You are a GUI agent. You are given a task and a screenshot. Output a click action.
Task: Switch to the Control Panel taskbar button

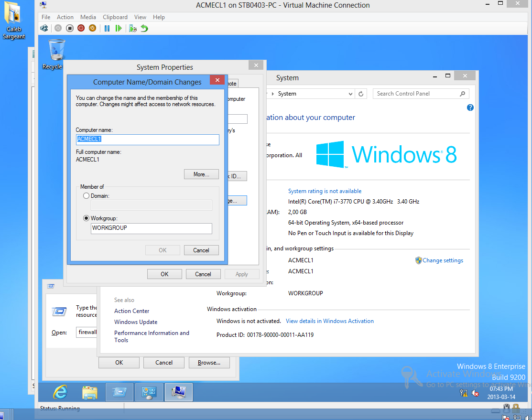click(x=149, y=392)
